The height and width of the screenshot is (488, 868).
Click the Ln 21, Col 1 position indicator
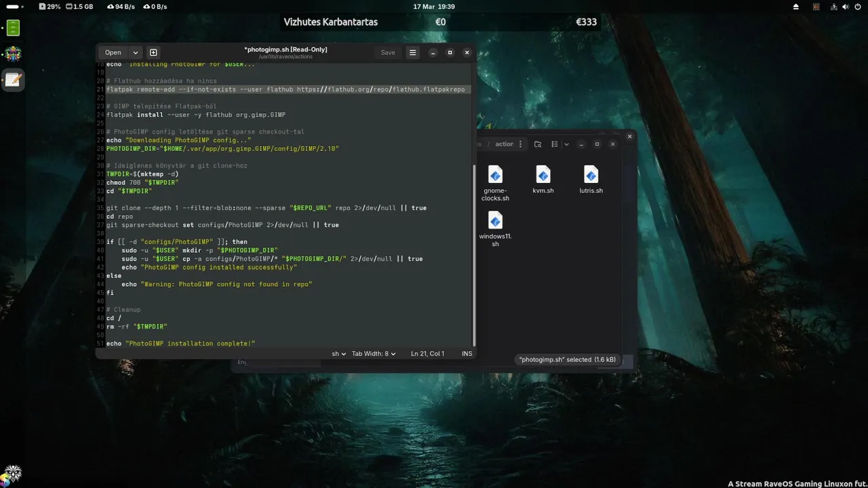[427, 354]
